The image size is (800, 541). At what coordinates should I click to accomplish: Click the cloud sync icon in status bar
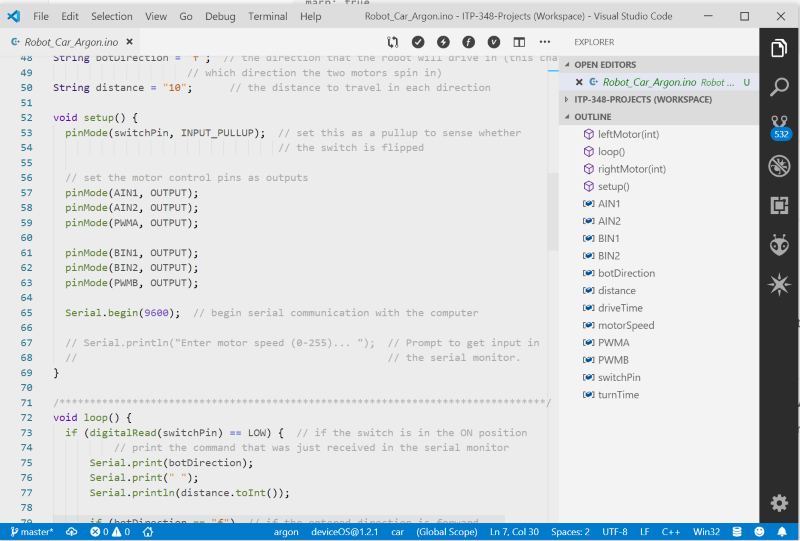point(71,532)
